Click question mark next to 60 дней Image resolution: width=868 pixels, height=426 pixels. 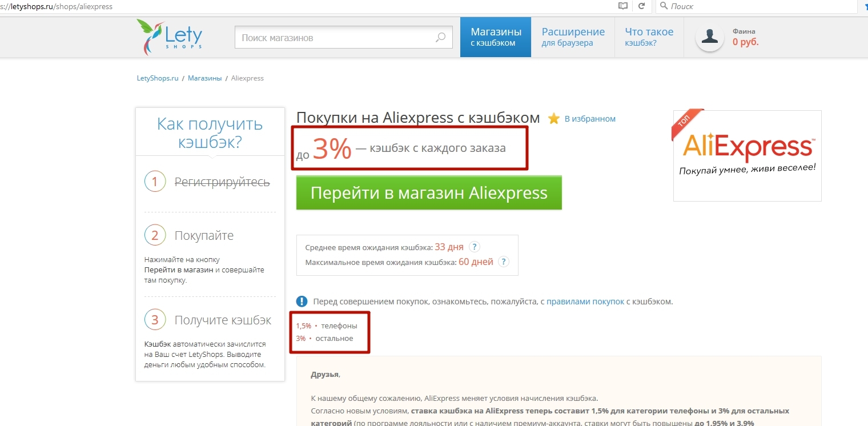click(503, 262)
